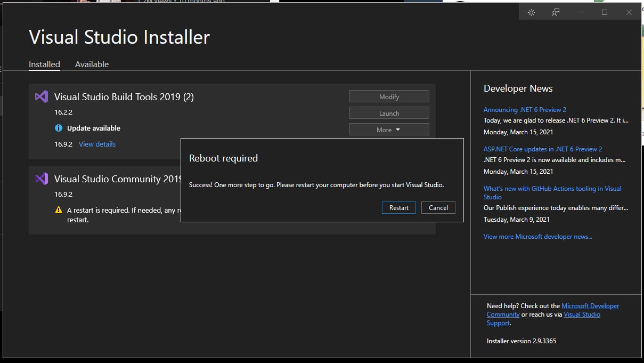Click Cancel in the Reboot required dialog
The height and width of the screenshot is (363, 644).
click(438, 207)
